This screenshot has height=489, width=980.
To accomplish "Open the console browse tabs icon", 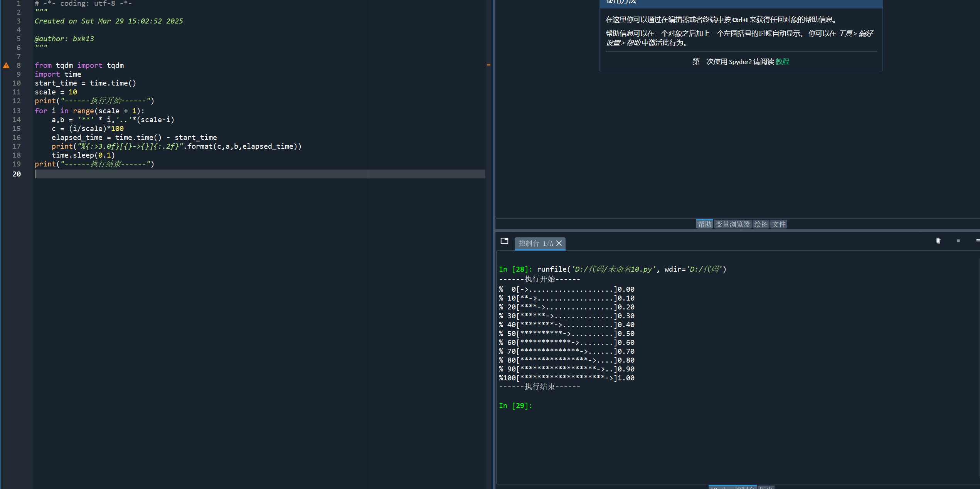I will (x=504, y=241).
